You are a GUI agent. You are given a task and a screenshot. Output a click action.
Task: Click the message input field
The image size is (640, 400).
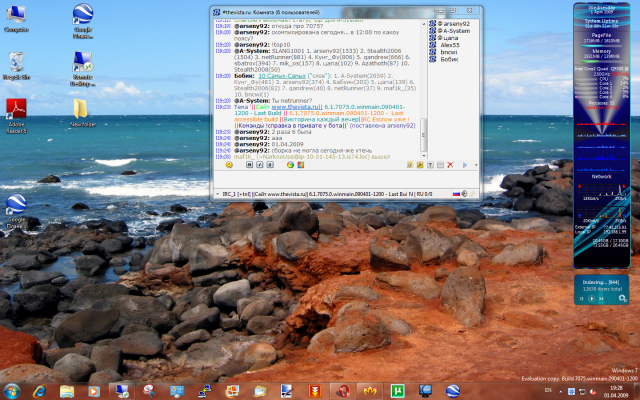pos(346,180)
